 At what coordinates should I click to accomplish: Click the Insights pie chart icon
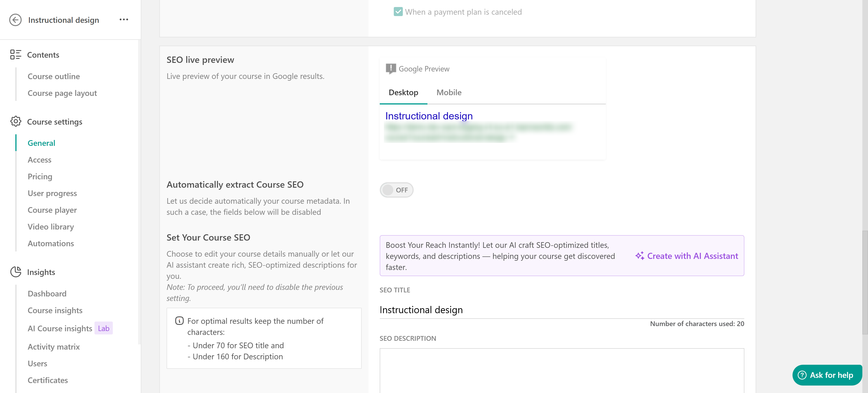(x=16, y=272)
